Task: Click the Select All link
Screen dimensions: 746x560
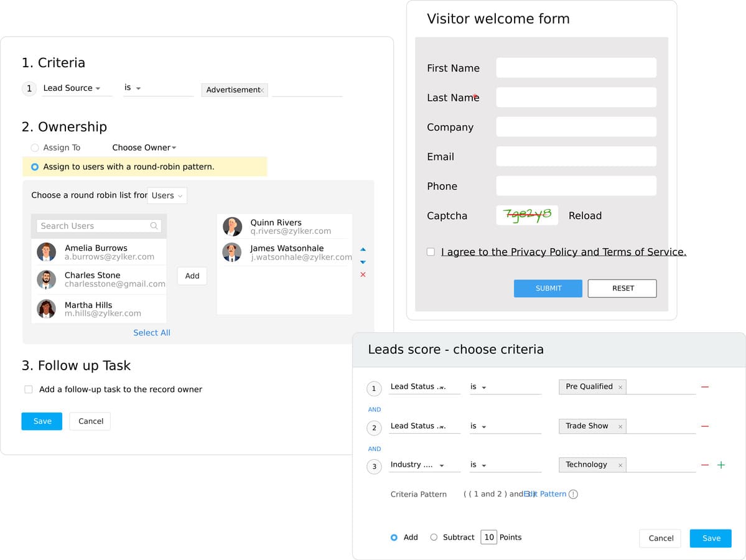Action: (151, 333)
